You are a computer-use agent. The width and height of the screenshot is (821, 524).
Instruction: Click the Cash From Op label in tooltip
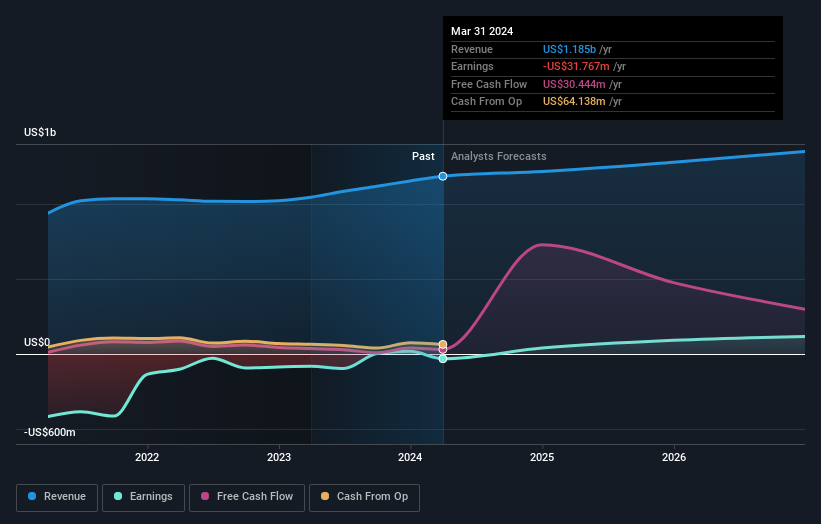486,102
